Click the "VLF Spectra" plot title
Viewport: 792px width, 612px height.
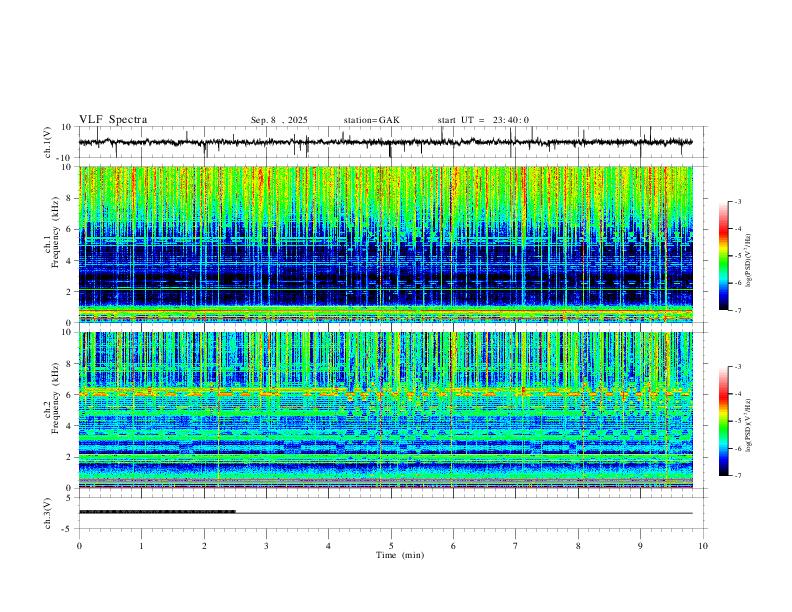pyautogui.click(x=113, y=120)
